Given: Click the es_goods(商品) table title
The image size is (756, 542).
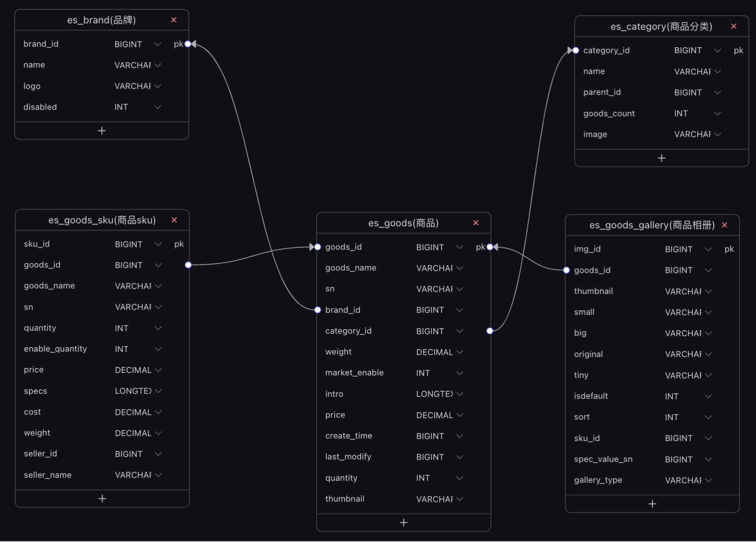Looking at the screenshot, I should click(403, 223).
